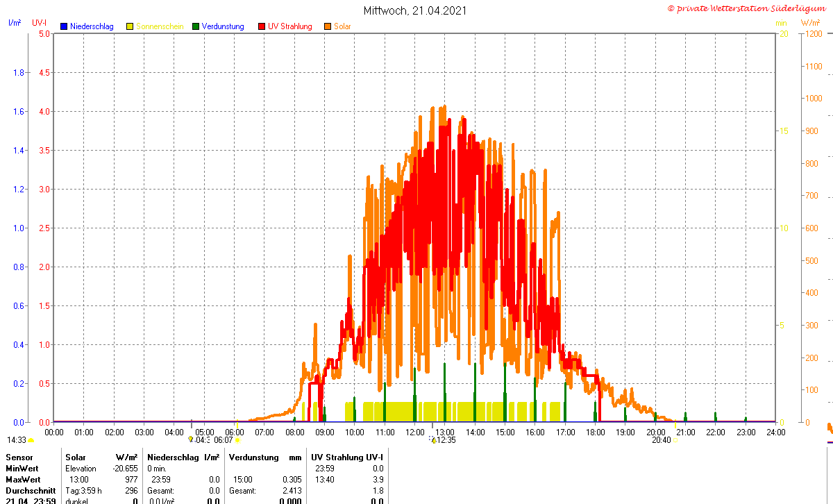
Task: Click the W/m² axis header at top right
Action: click(x=811, y=23)
